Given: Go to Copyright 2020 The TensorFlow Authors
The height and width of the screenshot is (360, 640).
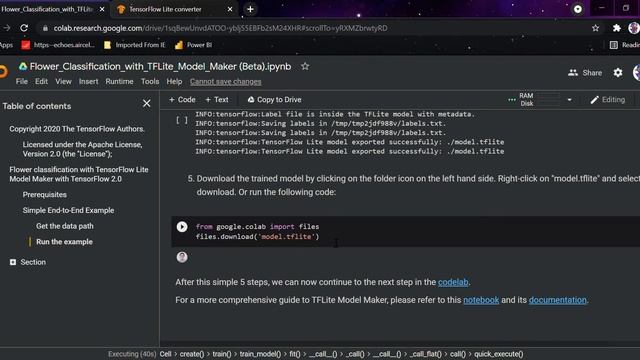Looking at the screenshot, I should pos(77,129).
